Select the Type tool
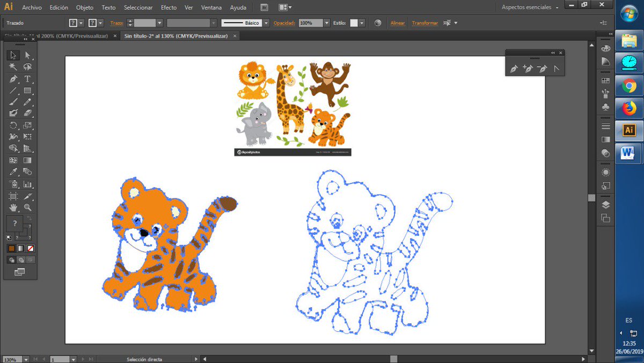The width and height of the screenshot is (644, 363). 27,79
